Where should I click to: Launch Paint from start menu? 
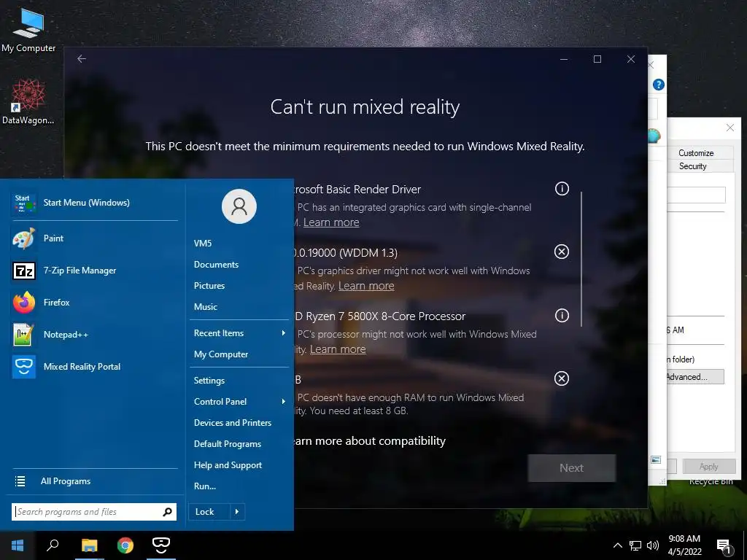(94, 238)
